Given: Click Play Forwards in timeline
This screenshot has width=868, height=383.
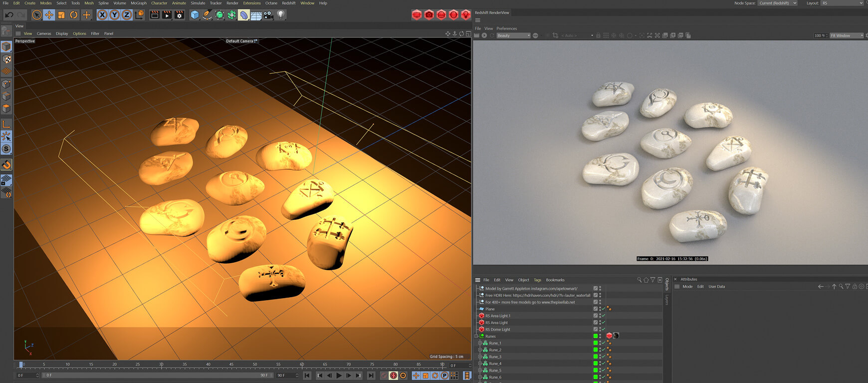Looking at the screenshot, I should (339, 376).
